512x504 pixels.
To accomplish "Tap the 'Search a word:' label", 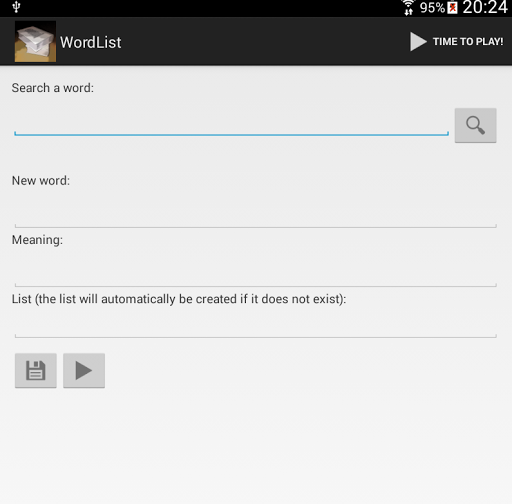I will [x=53, y=88].
